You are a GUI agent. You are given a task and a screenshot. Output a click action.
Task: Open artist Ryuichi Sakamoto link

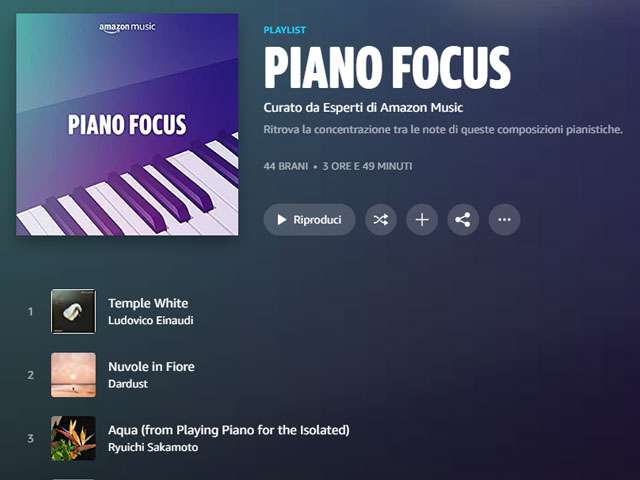[x=153, y=447]
